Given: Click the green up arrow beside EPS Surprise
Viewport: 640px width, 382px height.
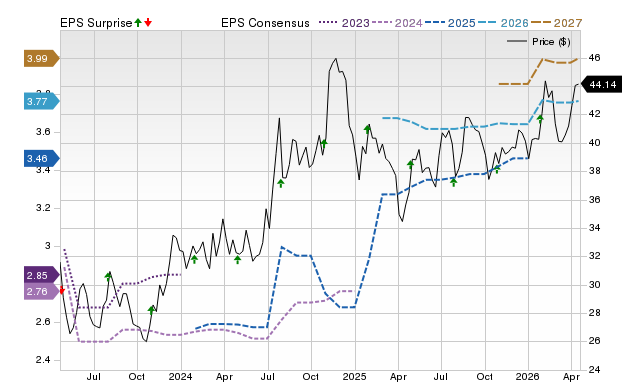Looking at the screenshot, I should [138, 23].
